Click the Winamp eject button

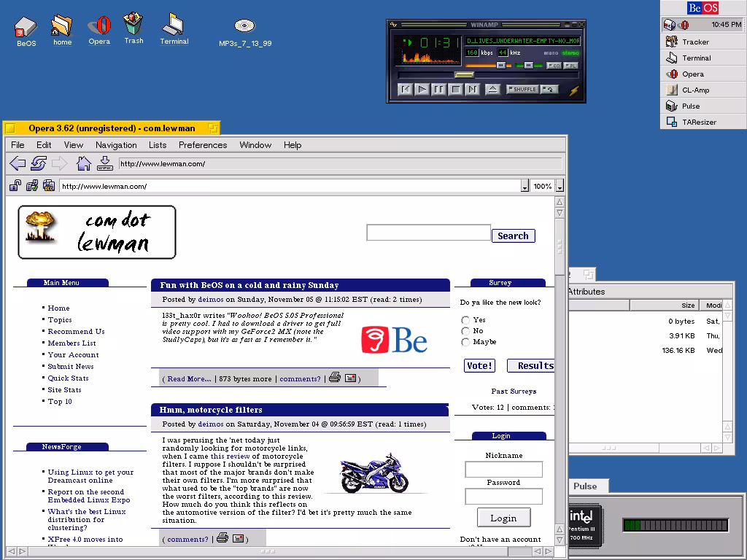coord(492,90)
